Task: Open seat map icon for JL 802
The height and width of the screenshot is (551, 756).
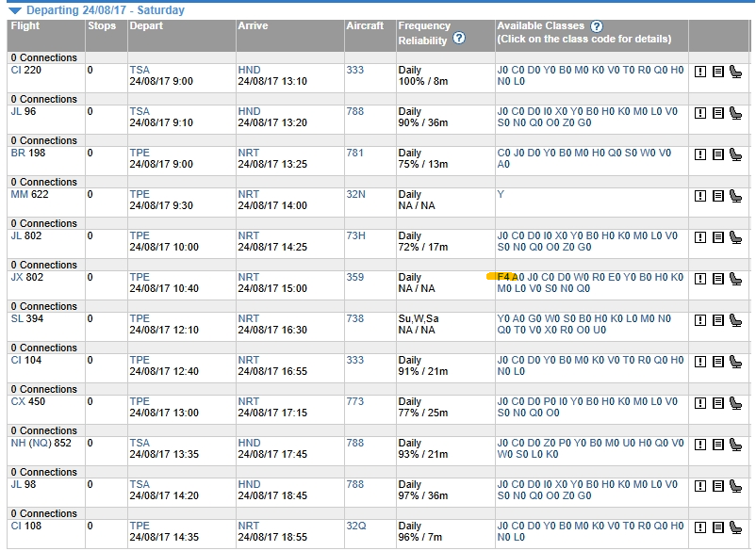Action: coord(736,237)
